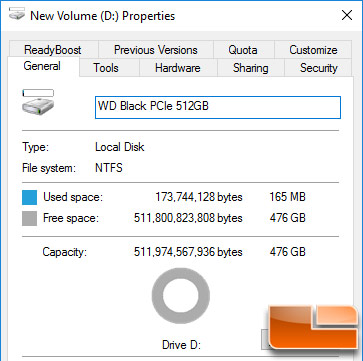This screenshot has width=363, height=361.
Task: Open the Previous Versions tab
Action: [x=156, y=50]
